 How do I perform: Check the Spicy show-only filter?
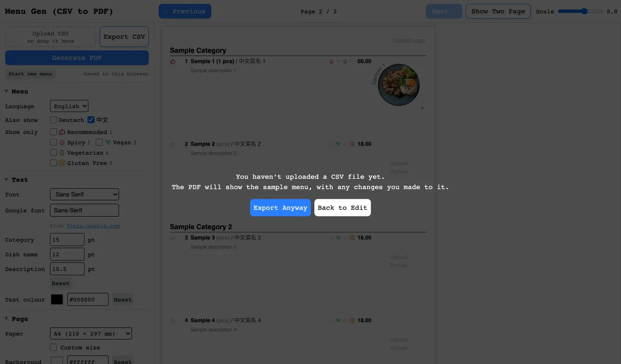(x=54, y=142)
